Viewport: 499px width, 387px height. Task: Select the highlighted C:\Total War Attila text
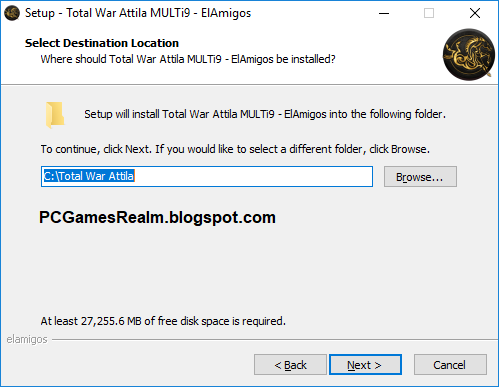pyautogui.click(x=89, y=176)
